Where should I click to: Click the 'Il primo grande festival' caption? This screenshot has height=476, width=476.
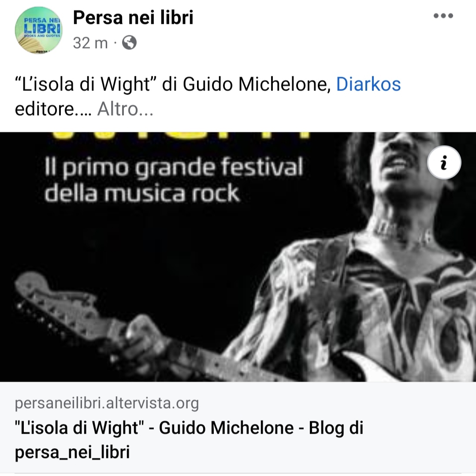174,167
